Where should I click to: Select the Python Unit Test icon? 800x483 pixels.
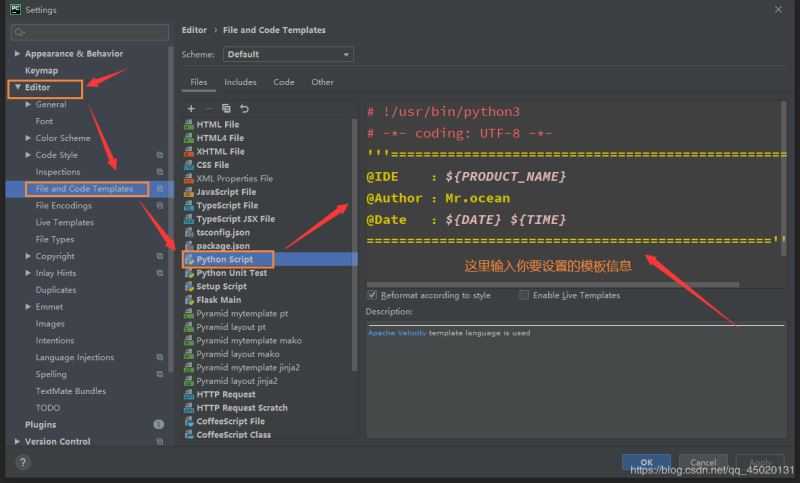point(189,273)
